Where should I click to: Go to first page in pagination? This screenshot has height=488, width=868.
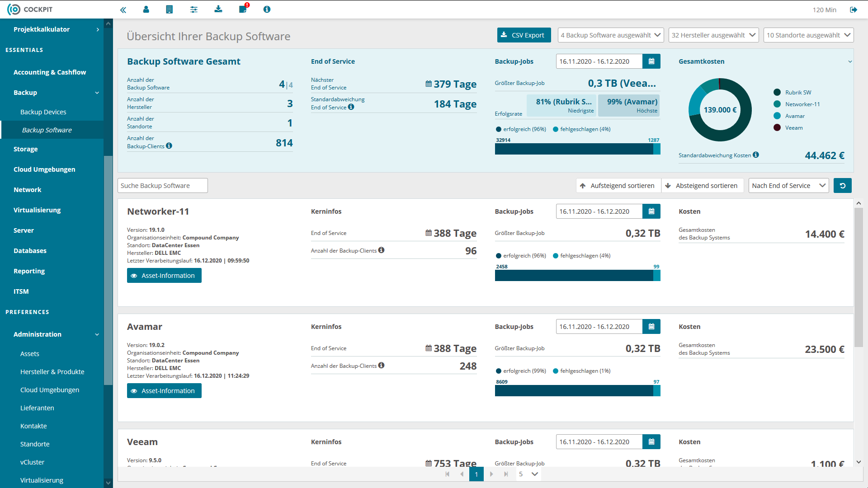[448, 474]
